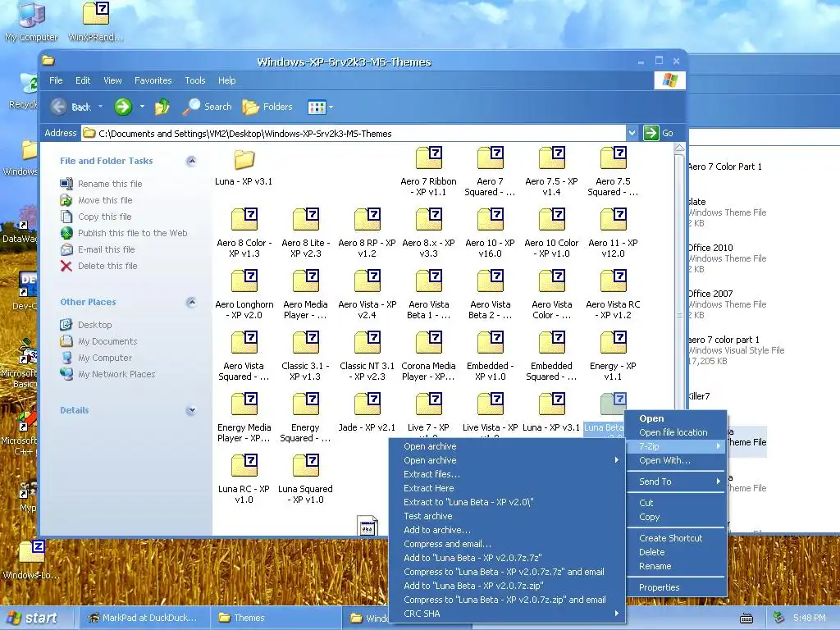
Task: Collapse File and Folder Tasks panel
Action: [191, 161]
